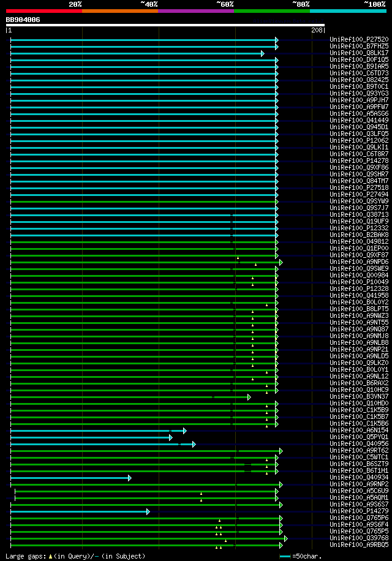Image resolution: width=392 pixels, height=561 pixels.
Task: Click the cyan ~100% identity legend segment
Action: [348, 11]
